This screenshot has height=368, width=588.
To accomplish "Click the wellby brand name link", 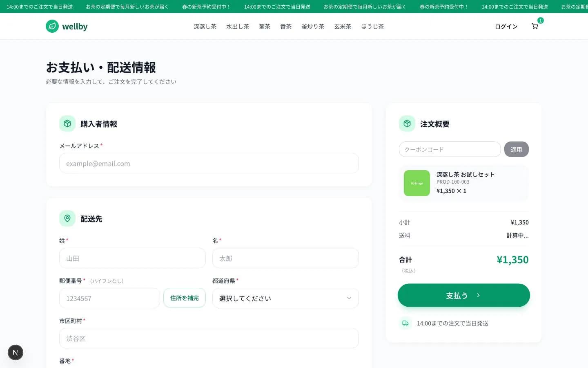I will (75, 27).
